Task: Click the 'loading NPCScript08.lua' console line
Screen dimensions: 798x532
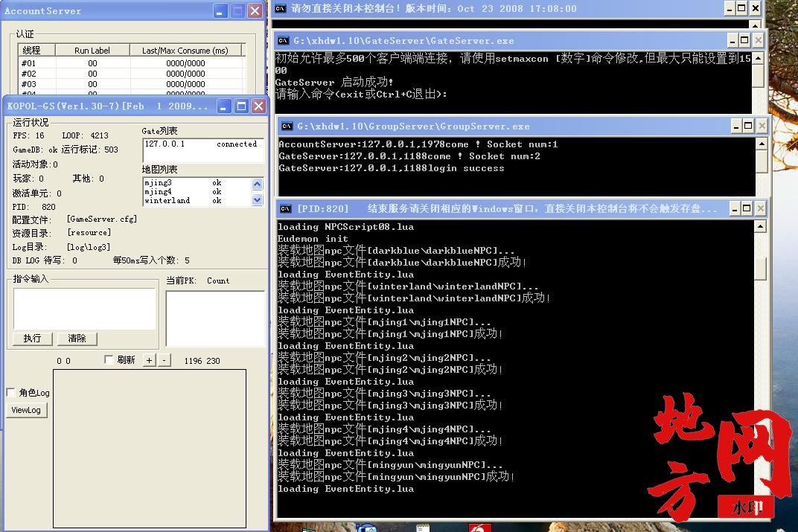Action: coord(345,227)
